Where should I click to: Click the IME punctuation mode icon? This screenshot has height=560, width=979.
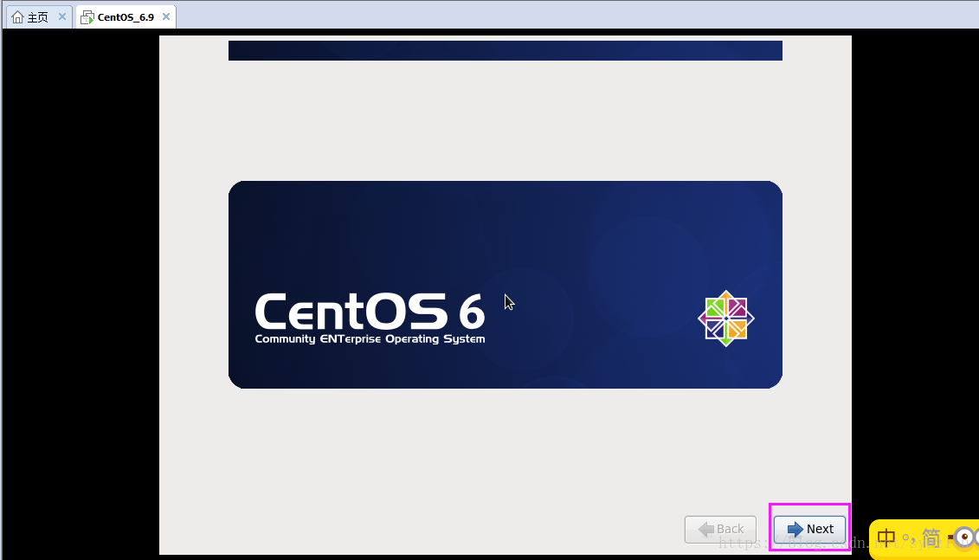(908, 538)
